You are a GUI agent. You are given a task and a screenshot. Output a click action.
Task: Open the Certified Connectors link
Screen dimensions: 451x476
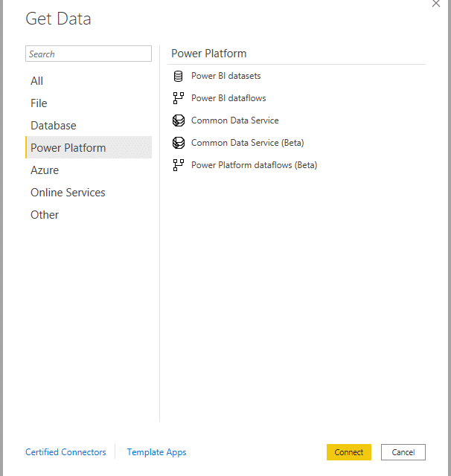click(65, 452)
